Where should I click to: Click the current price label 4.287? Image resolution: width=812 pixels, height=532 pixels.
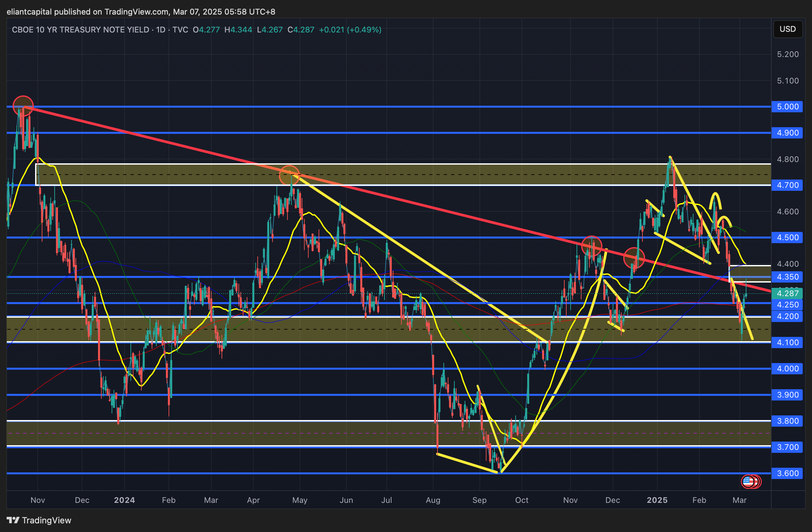point(787,293)
